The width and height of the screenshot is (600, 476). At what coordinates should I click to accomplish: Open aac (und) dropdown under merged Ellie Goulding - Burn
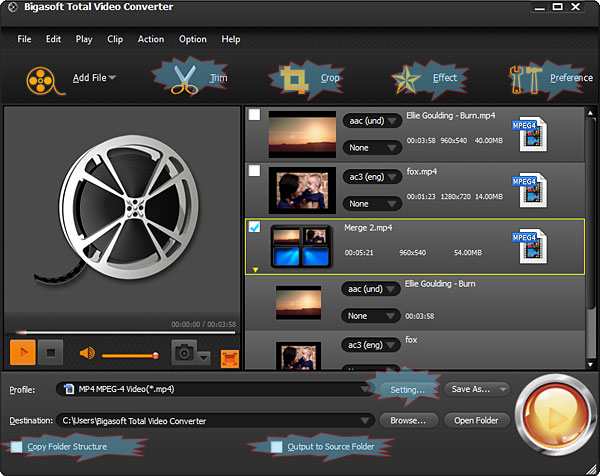coord(370,289)
